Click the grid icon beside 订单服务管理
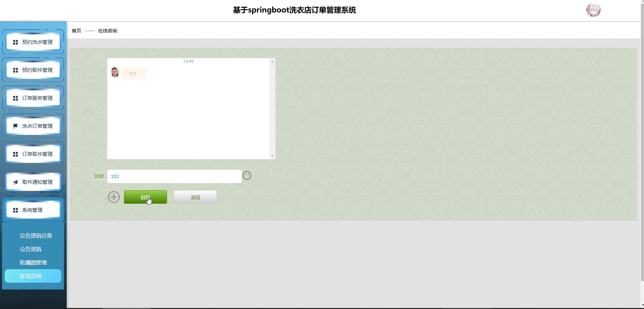Viewport: 644px width, 309px height. tap(15, 98)
